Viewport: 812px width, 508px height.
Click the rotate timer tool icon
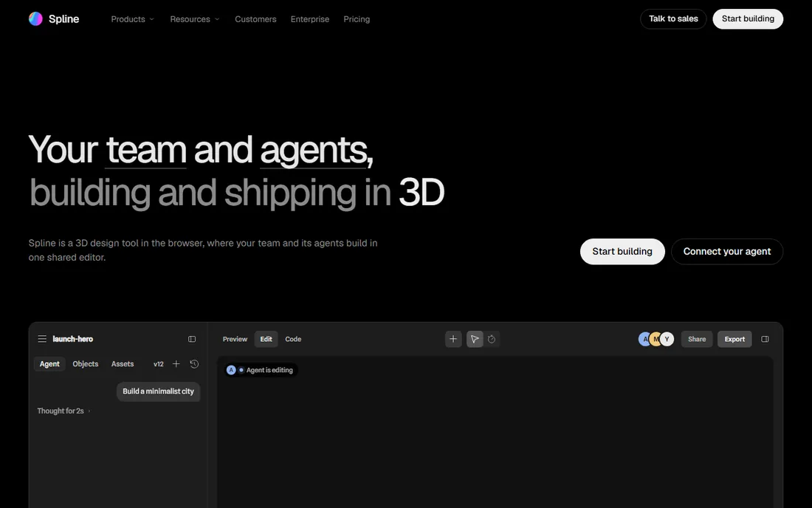(x=492, y=339)
